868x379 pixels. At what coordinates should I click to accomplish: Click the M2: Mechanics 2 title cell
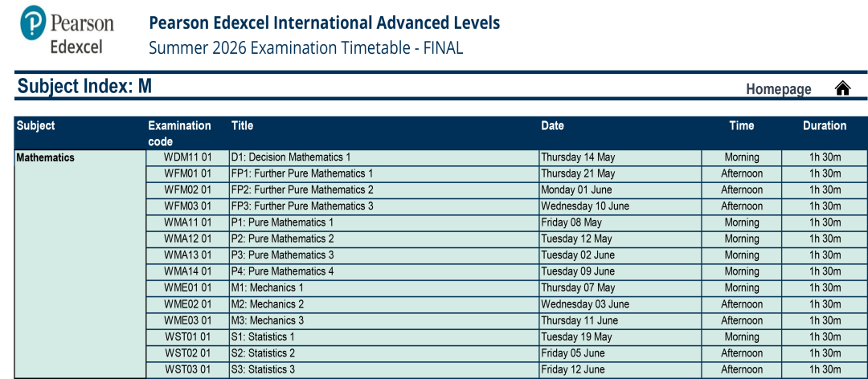268,304
